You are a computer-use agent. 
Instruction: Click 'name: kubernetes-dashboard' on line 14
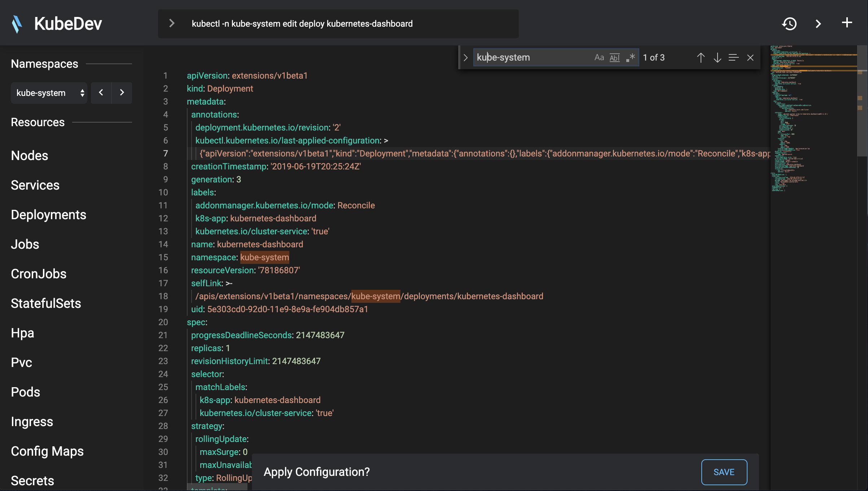click(247, 244)
